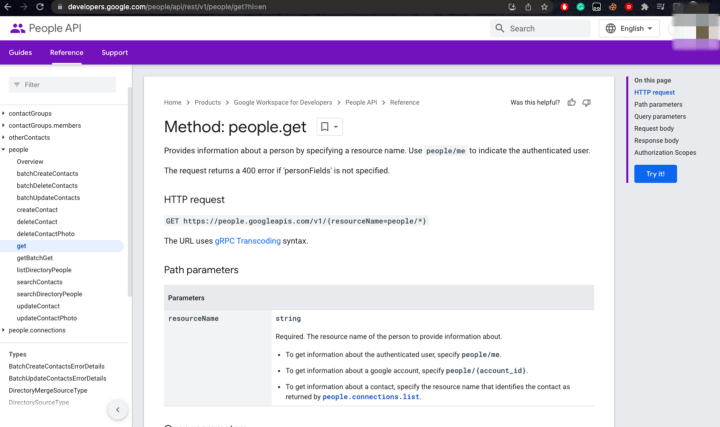Expand the contactGroups tree item
The width and height of the screenshot is (720, 427).
3,113
